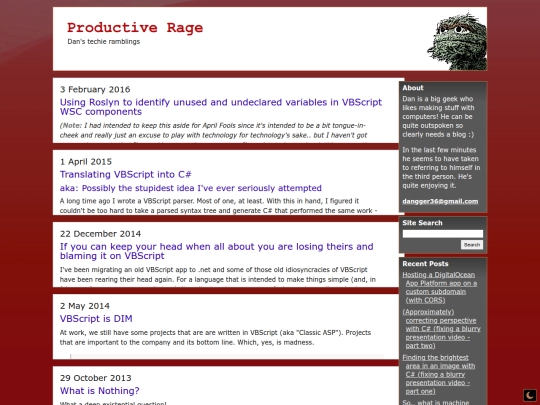The height and width of the screenshot is (405, 540).
Task: Open recent post 'So.. what is machine'
Action: click(436, 402)
